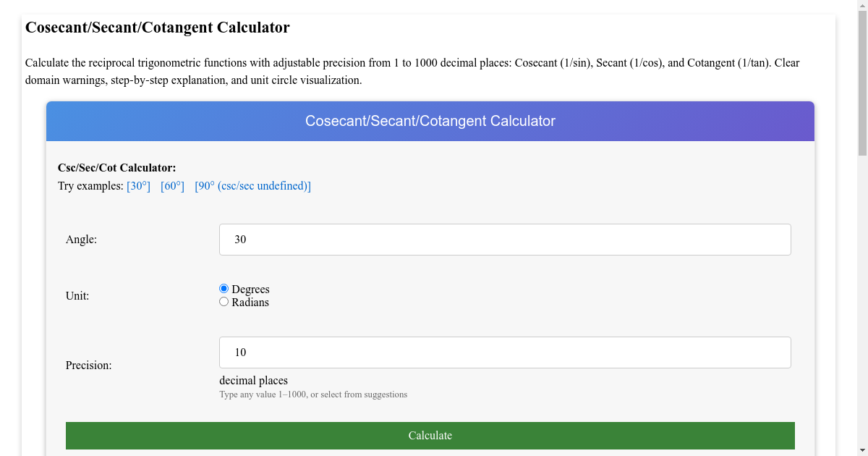Focus the Angle input field
868x456 pixels.
point(504,239)
